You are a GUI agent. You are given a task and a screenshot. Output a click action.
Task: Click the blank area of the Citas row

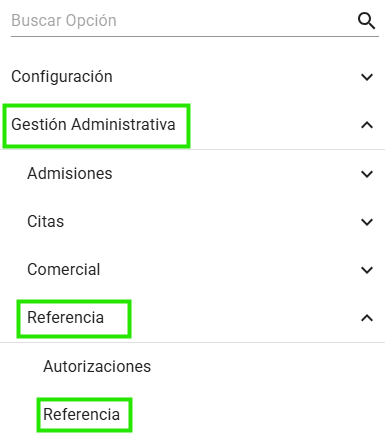click(x=210, y=221)
